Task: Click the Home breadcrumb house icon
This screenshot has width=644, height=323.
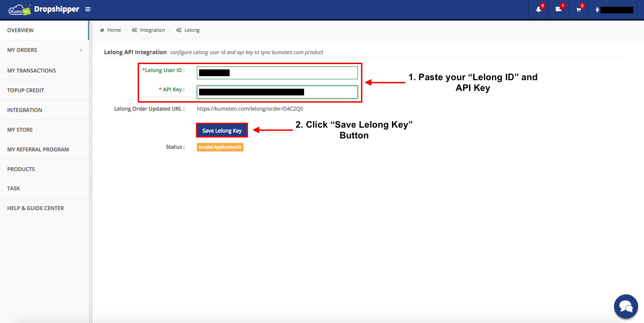Action: coord(102,30)
